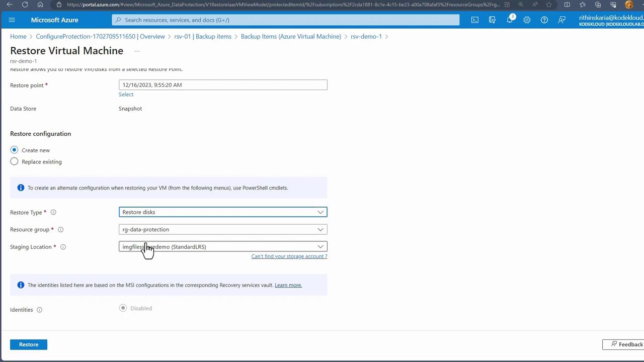The height and width of the screenshot is (362, 644).
Task: Open more options ellipsis beside page title
Action: tap(137, 51)
